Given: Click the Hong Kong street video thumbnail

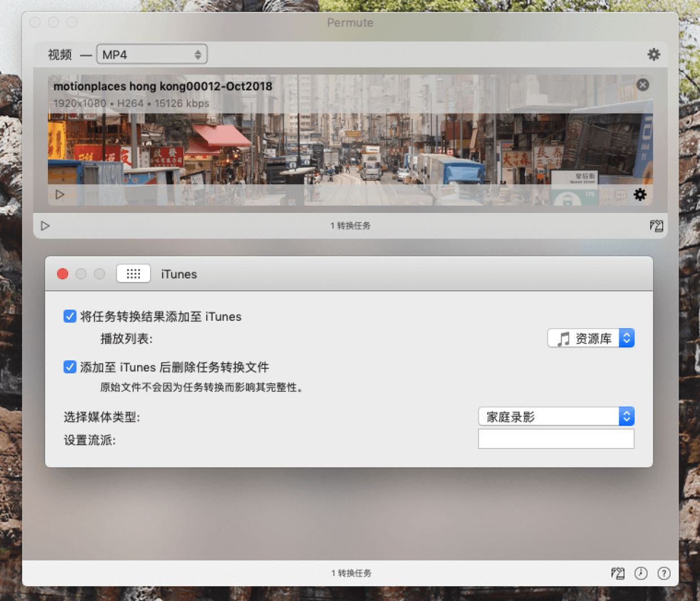Looking at the screenshot, I should 350,140.
